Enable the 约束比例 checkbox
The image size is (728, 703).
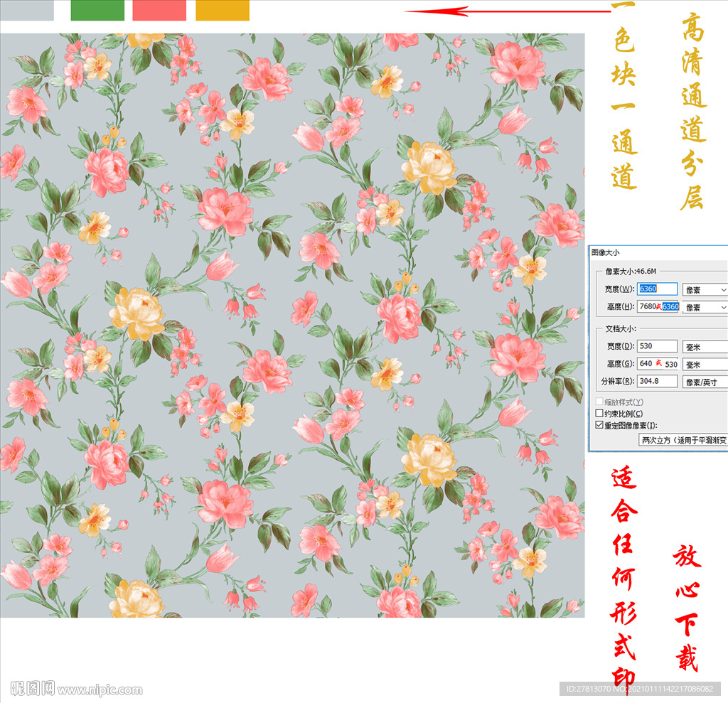pos(599,413)
